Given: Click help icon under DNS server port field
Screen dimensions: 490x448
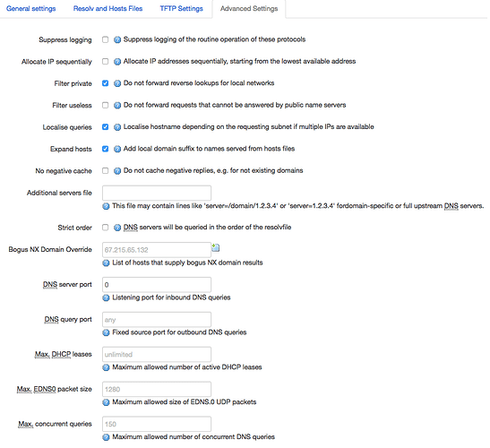Looking at the screenshot, I should (106, 298).
